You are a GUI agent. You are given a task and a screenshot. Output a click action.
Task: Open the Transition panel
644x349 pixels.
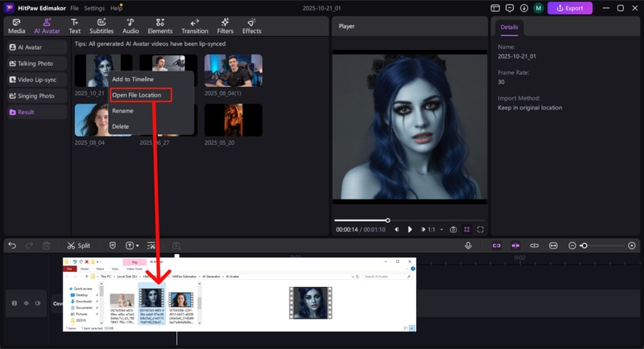point(194,27)
